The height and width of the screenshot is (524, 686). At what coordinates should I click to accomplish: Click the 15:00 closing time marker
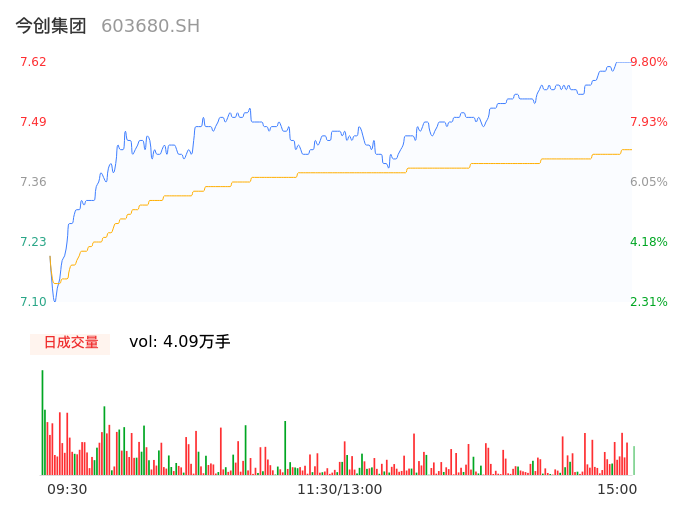pyautogui.click(x=617, y=489)
